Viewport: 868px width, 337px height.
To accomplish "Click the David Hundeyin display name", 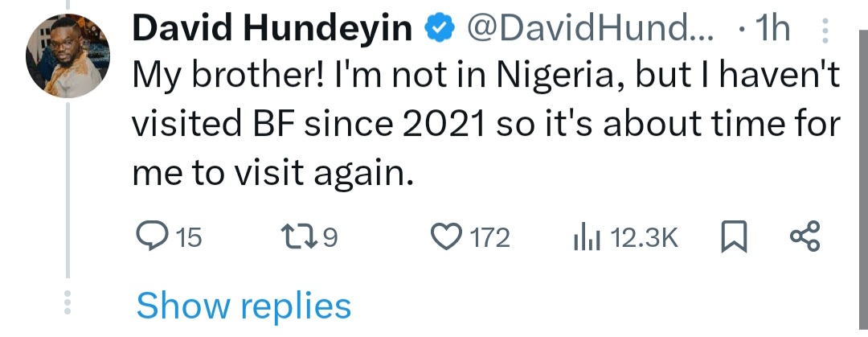I will pos(272,31).
